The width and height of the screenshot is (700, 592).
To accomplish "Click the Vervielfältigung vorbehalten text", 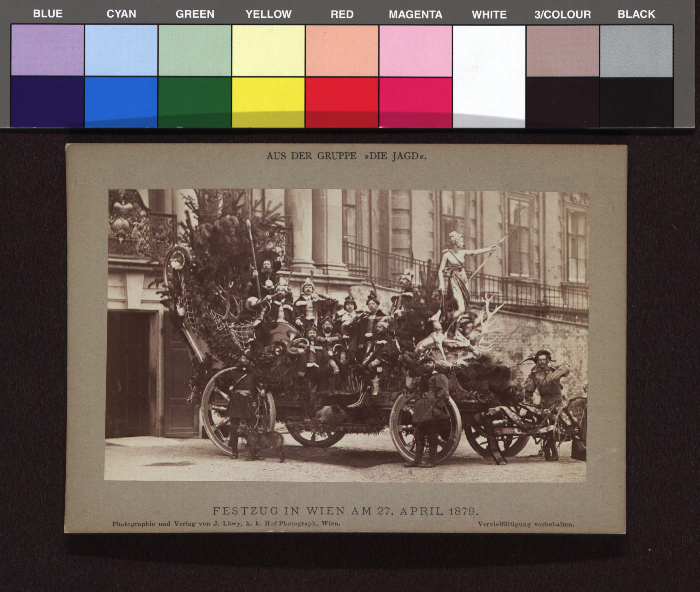I will click(x=526, y=524).
